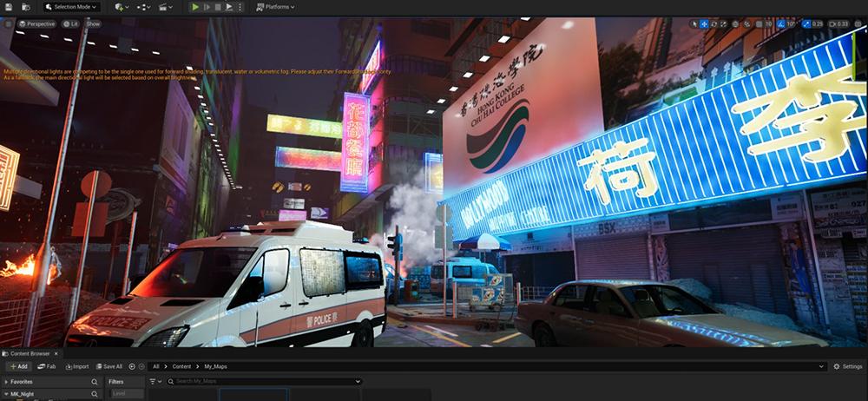Toggle grid position snapping
This screenshot has width=868, height=401.
click(x=759, y=23)
